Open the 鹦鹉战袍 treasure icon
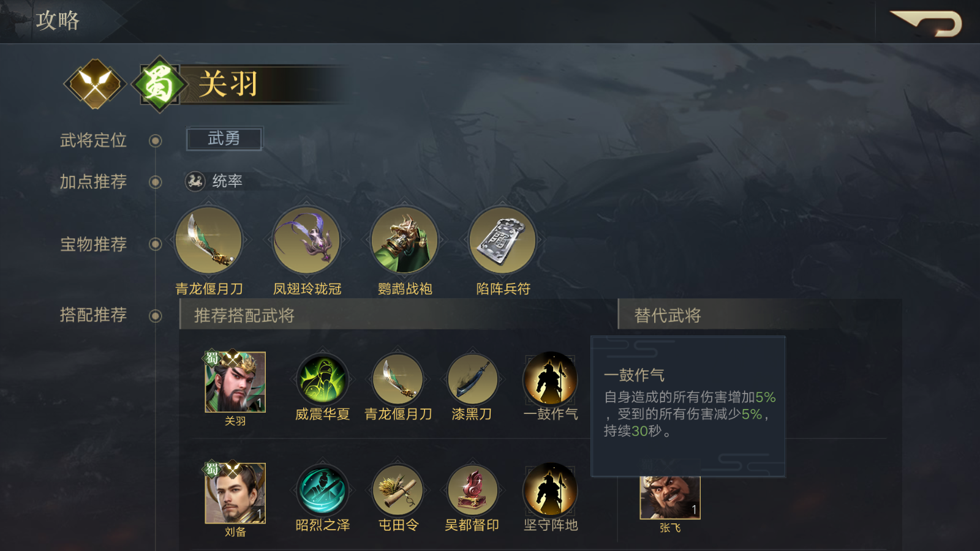Image resolution: width=980 pixels, height=551 pixels. [404, 240]
